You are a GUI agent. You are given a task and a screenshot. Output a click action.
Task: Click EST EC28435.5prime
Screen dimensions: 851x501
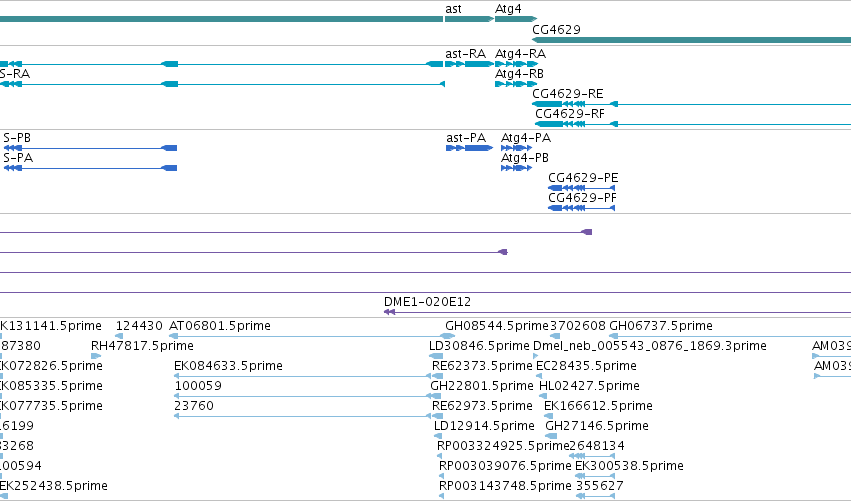(x=587, y=366)
